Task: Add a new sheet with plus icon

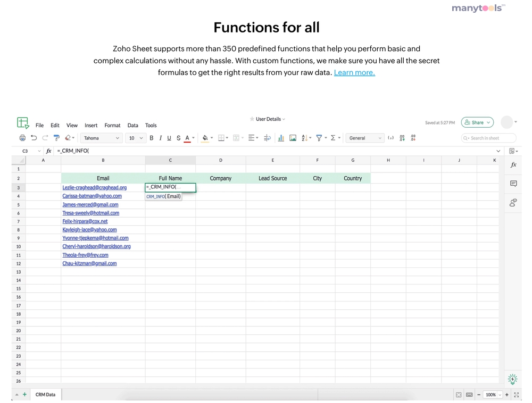Action: (24, 394)
